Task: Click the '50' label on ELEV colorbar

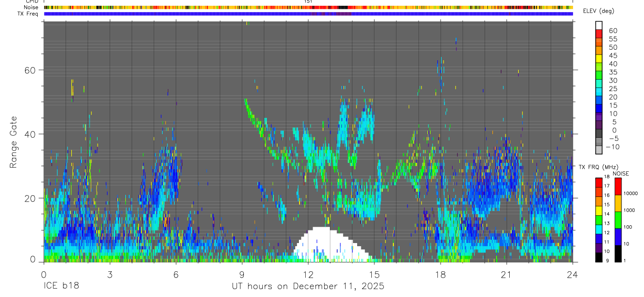Action: click(x=613, y=47)
